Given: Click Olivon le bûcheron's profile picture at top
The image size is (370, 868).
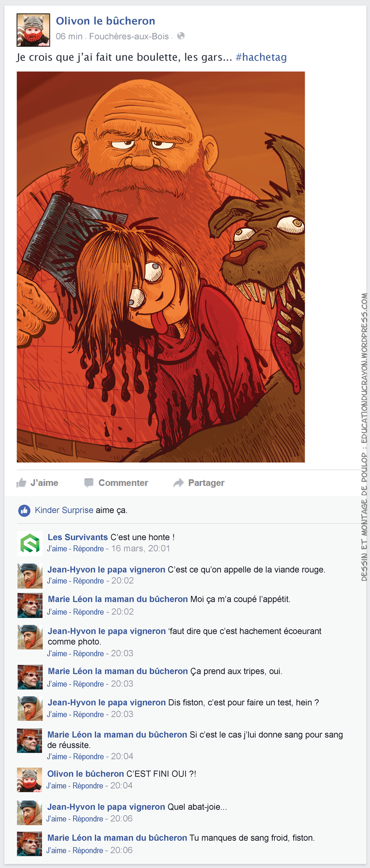Looking at the screenshot, I should [x=33, y=30].
